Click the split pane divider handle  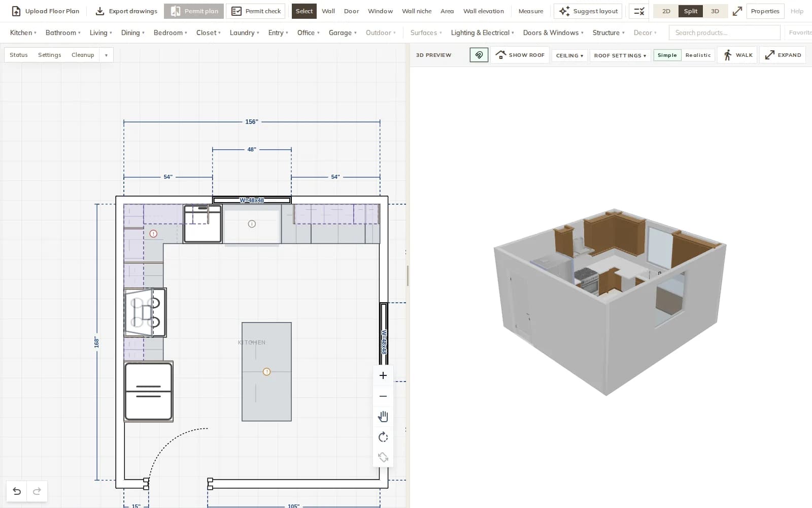[x=408, y=276]
